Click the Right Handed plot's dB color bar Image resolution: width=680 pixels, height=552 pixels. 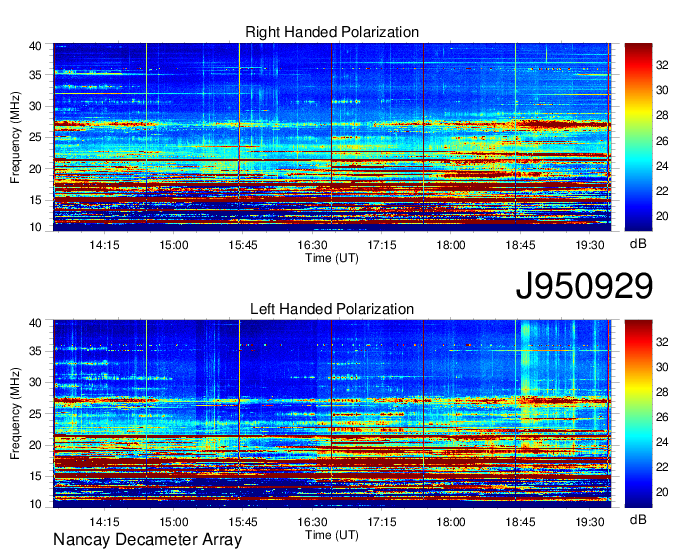638,137
